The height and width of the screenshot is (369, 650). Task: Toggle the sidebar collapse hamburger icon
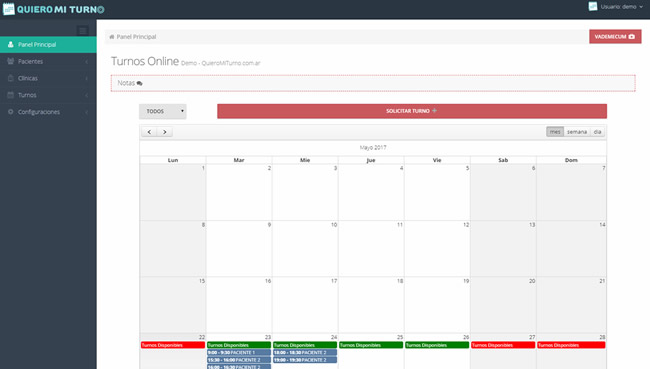(82, 31)
